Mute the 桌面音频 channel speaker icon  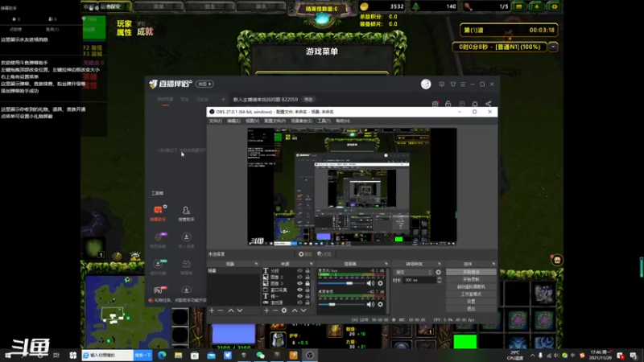click(x=370, y=304)
